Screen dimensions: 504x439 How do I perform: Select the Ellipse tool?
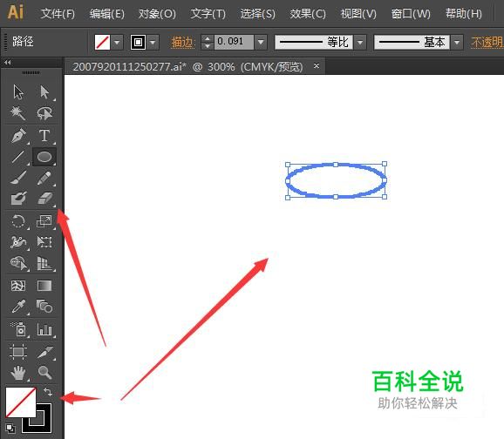(x=44, y=157)
